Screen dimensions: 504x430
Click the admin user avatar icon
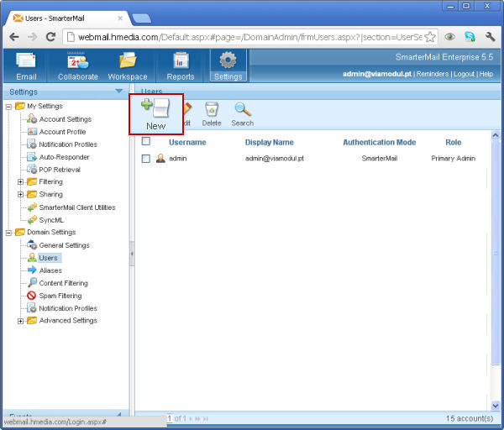coord(160,158)
